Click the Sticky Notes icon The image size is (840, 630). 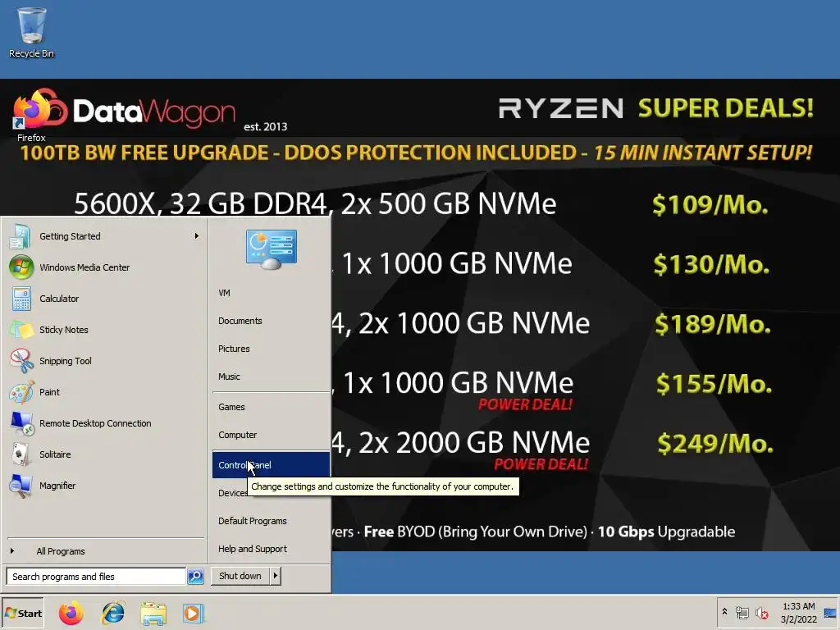[21, 330]
